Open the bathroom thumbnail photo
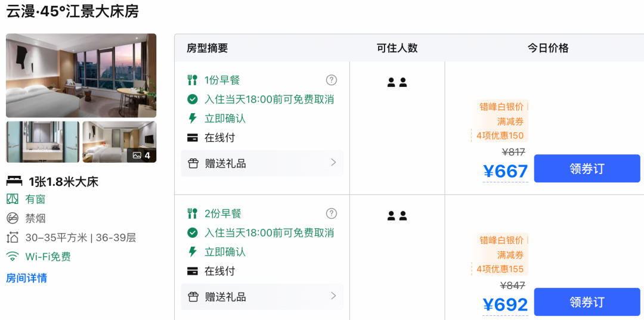Viewport: 644px width, 320px height. [43, 142]
